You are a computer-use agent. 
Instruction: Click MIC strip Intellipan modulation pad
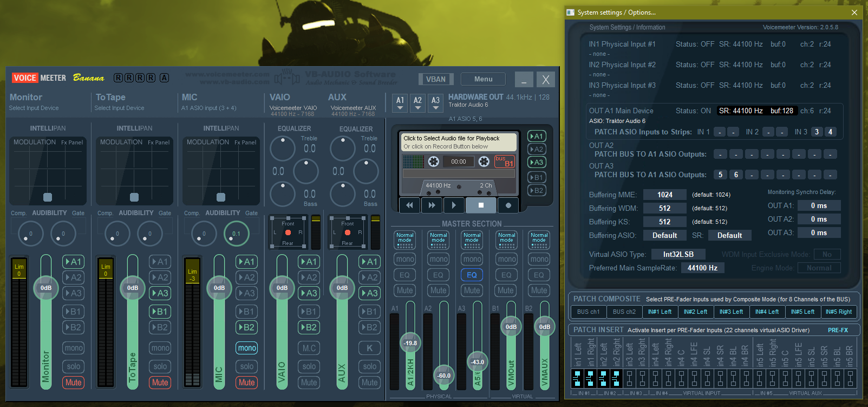point(221,171)
